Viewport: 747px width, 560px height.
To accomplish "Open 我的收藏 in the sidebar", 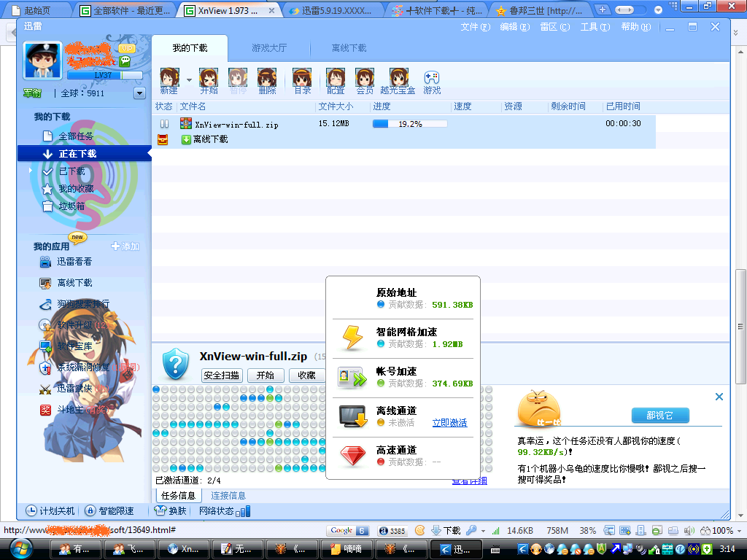I will pos(69,189).
